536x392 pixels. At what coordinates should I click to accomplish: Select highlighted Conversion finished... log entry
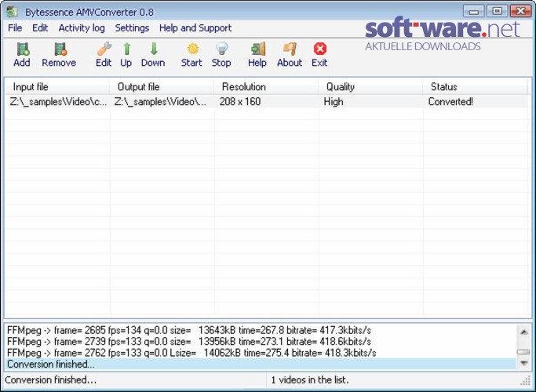coord(261,364)
